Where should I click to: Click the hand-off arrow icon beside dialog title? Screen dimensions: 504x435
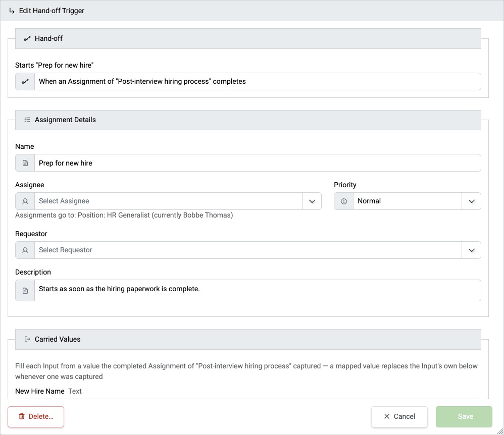click(12, 11)
